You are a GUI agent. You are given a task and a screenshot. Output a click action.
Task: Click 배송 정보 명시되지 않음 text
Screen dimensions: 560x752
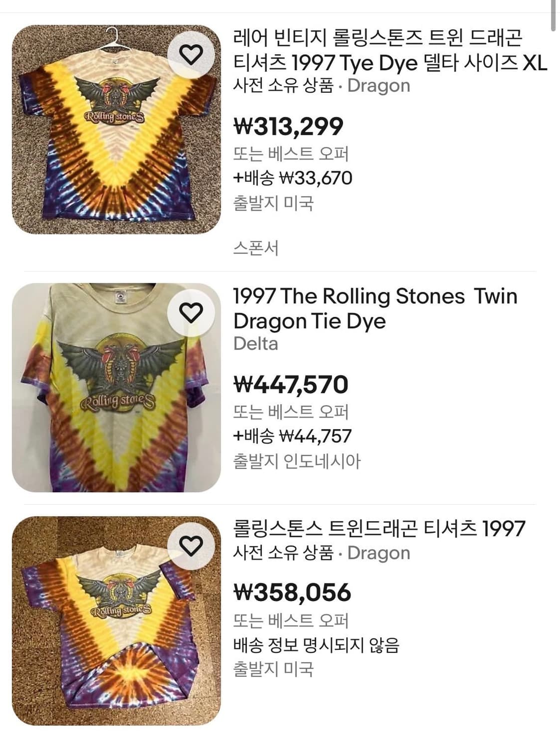coord(316,645)
